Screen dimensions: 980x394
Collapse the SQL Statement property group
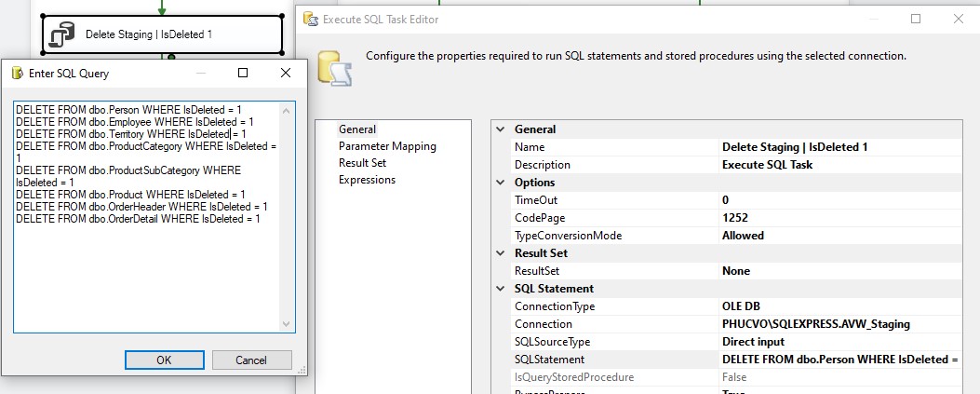[500, 289]
